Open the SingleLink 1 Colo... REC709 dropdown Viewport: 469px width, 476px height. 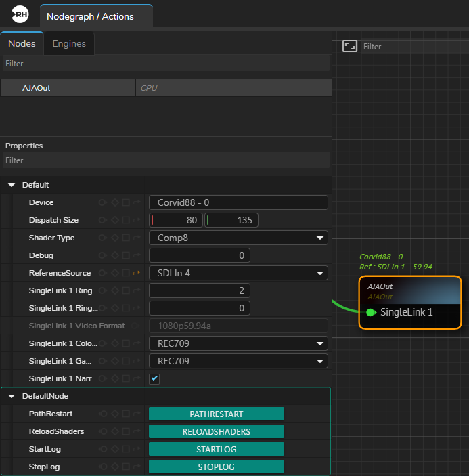[238, 343]
